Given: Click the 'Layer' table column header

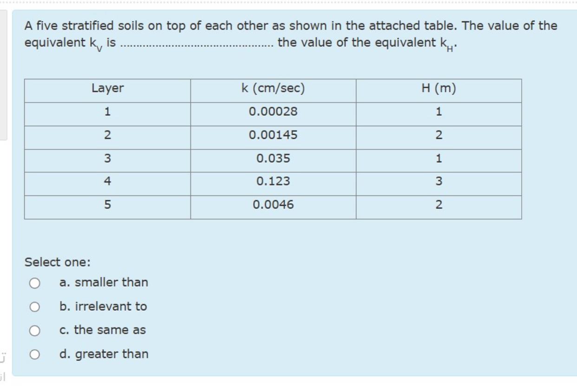Looking at the screenshot, I should pos(107,88).
